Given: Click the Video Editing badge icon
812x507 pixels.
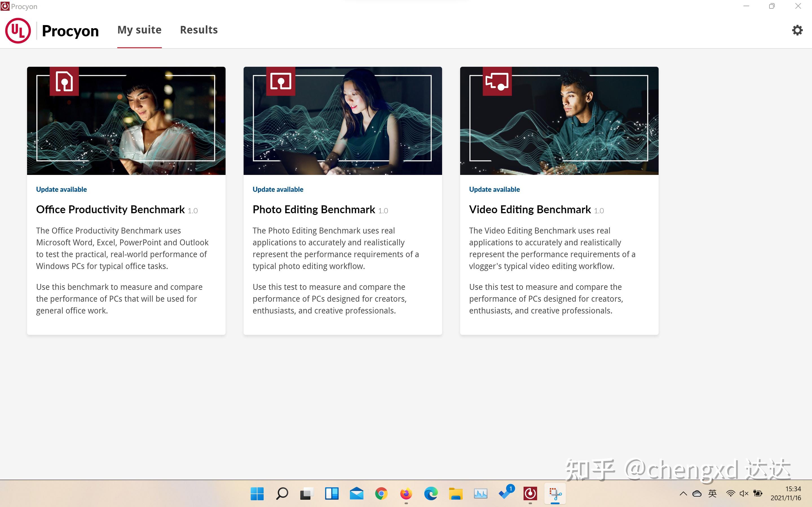Looking at the screenshot, I should coord(497,81).
